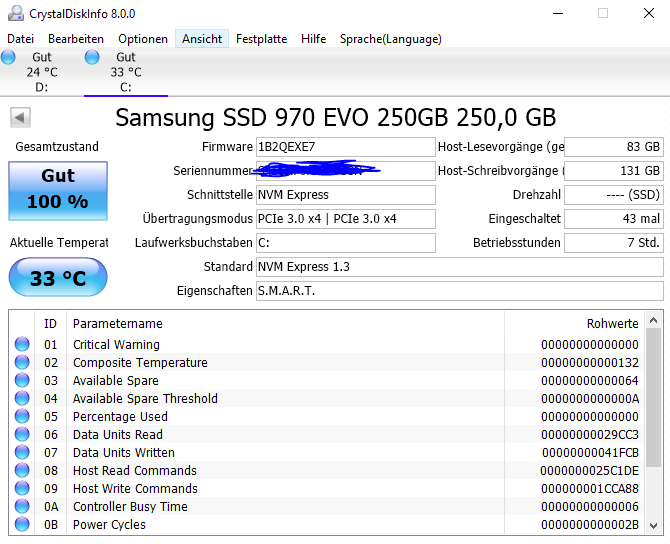Click the Host-Schreibvorgänge value 131 GB
Viewport: 670px width, 544px height.
click(614, 171)
